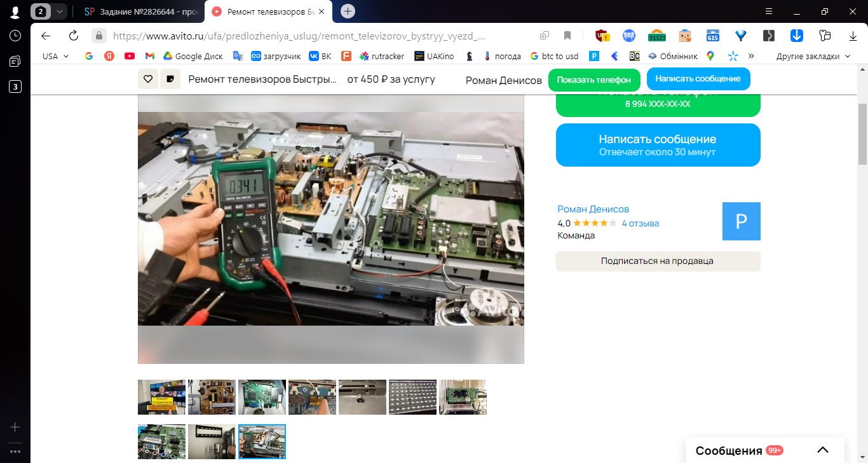Open browser history clock icon in sidebar

[x=15, y=36]
